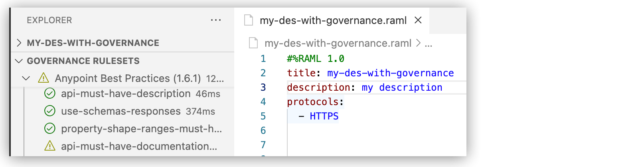
Task: Select the api-must-have-documentation rule
Action: pyautogui.click(x=139, y=146)
